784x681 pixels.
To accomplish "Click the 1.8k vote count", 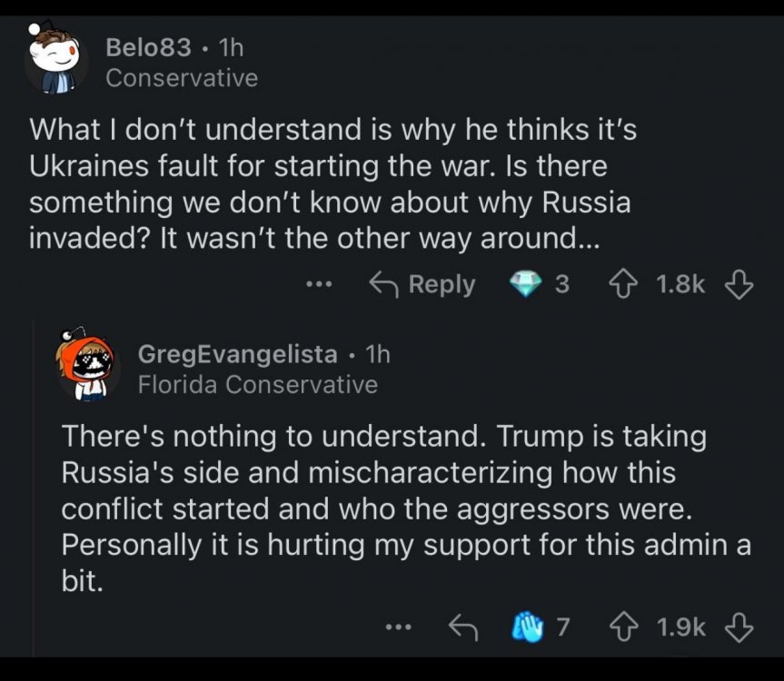I will 680,284.
